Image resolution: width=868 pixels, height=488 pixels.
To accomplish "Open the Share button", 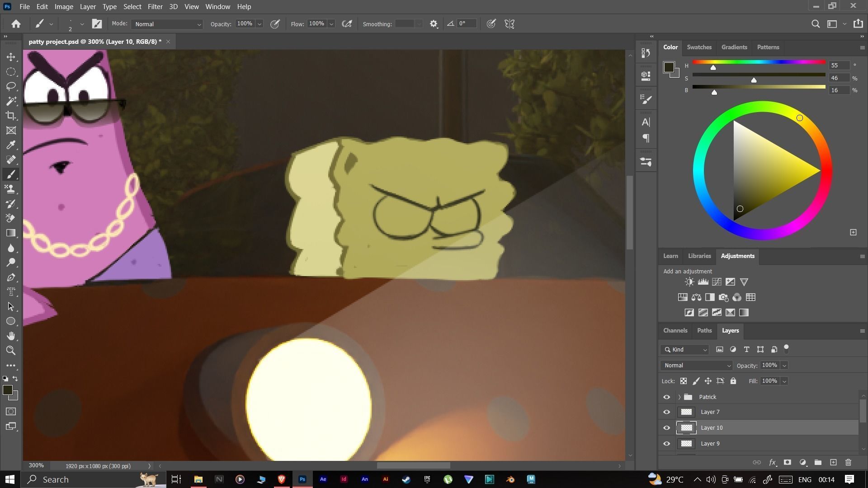I will [858, 24].
